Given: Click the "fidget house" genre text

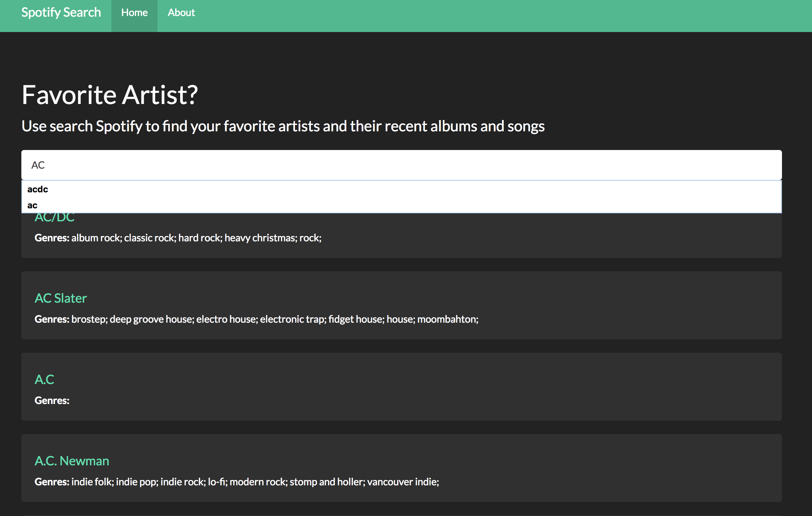Looking at the screenshot, I should click(356, 319).
